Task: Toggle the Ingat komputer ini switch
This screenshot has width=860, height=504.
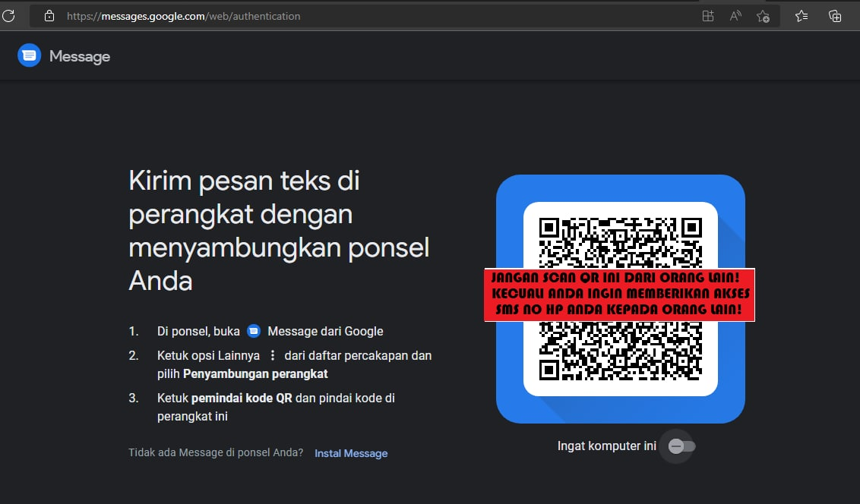Action: [x=681, y=446]
